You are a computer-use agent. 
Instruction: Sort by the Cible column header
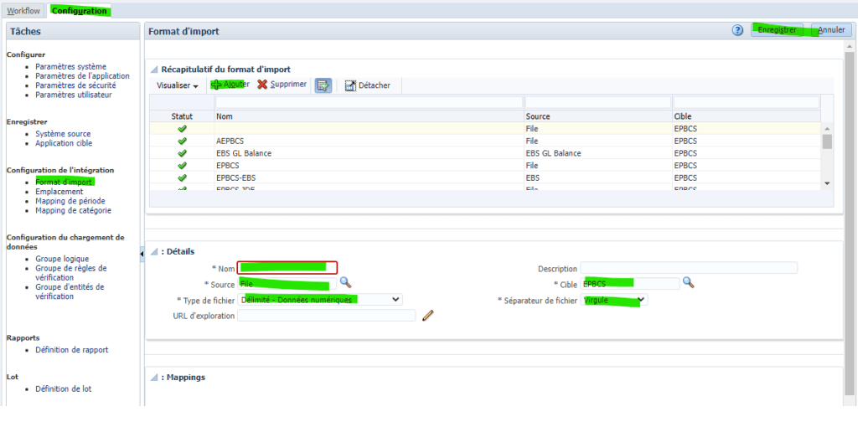pyautogui.click(x=746, y=116)
